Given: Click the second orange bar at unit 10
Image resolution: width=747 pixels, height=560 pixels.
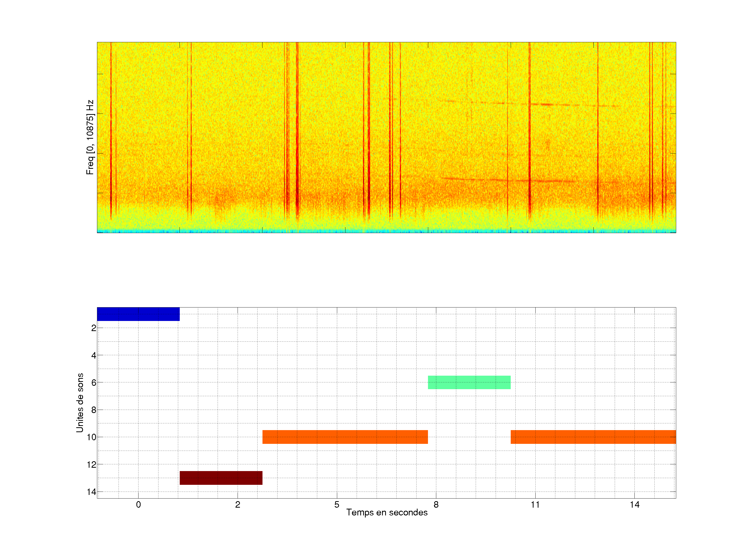Looking at the screenshot, I should click(x=593, y=437).
